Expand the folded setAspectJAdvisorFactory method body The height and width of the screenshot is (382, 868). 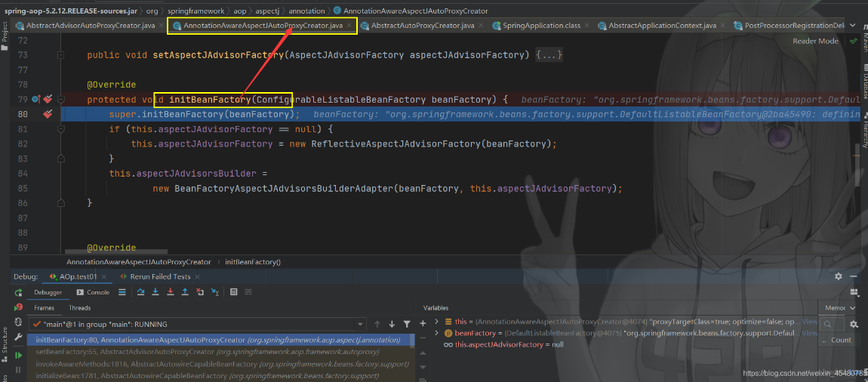[x=549, y=55]
